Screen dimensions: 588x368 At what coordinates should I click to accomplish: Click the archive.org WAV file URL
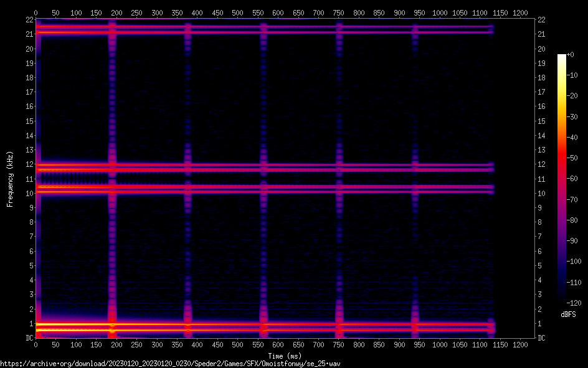tap(171, 363)
